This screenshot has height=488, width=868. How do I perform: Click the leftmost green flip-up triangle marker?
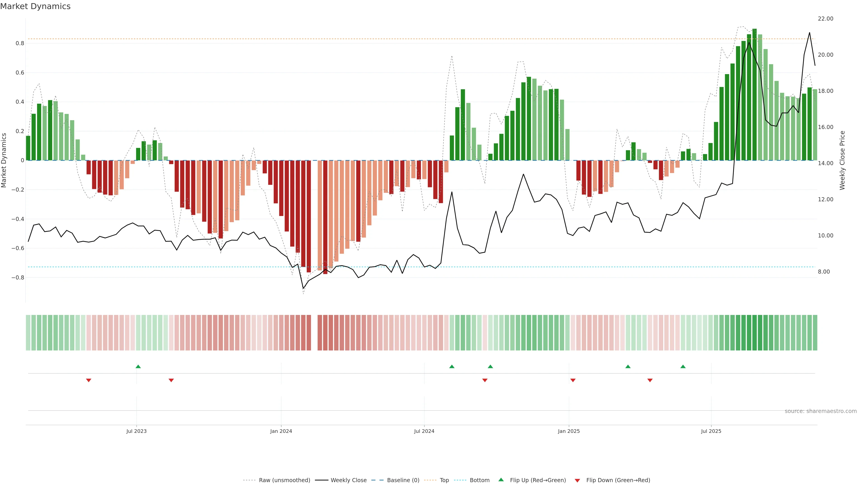point(138,366)
